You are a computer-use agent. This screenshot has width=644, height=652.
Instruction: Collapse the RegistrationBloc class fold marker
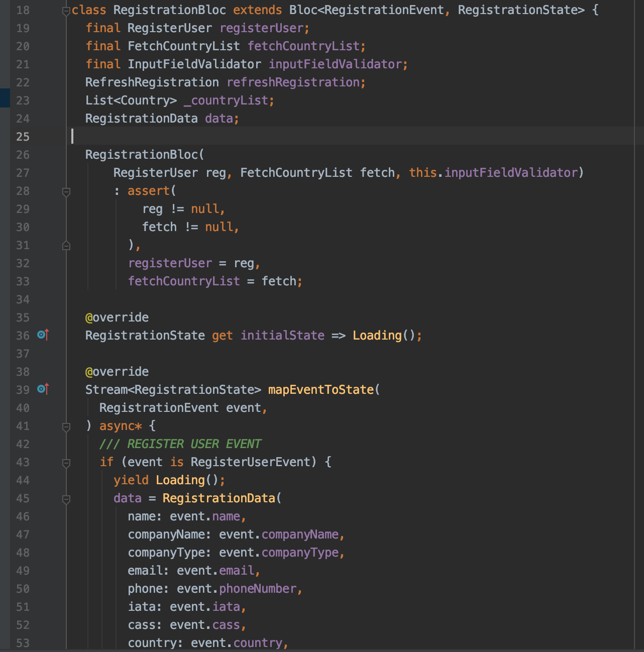pyautogui.click(x=66, y=11)
